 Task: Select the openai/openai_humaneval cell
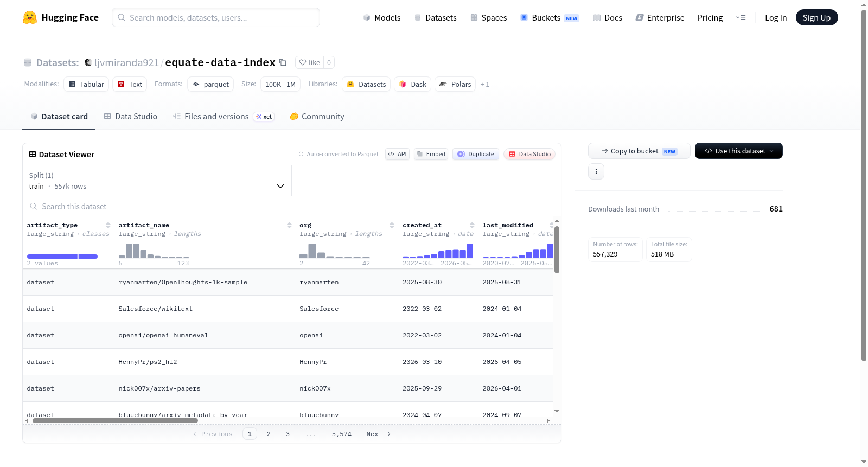click(205, 335)
